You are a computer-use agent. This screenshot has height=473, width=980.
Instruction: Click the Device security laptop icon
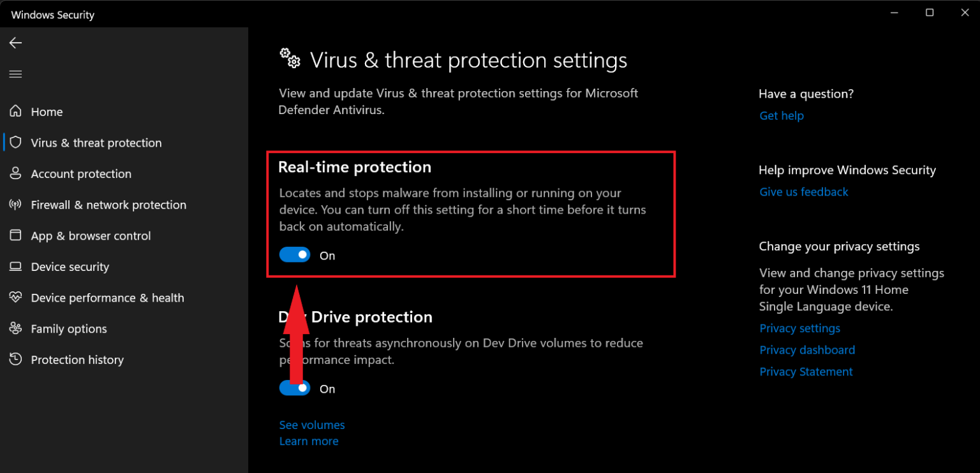tap(15, 266)
